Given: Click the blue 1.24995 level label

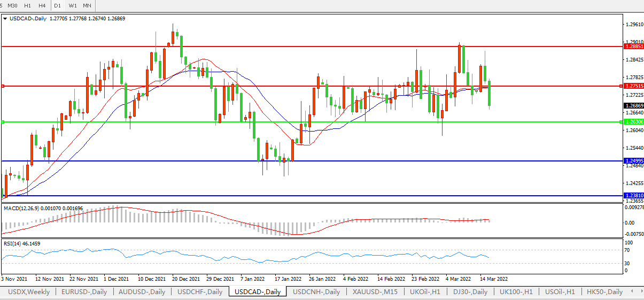Looking at the screenshot, I should click(633, 161).
